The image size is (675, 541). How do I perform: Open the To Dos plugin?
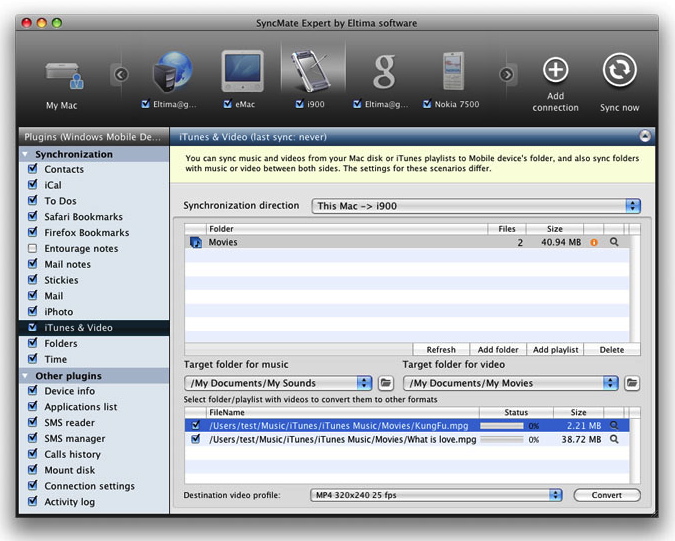60,201
